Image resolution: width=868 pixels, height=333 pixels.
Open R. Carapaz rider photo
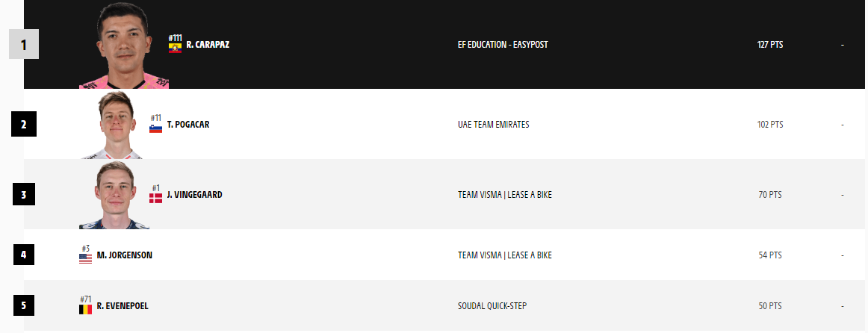pyautogui.click(x=124, y=45)
